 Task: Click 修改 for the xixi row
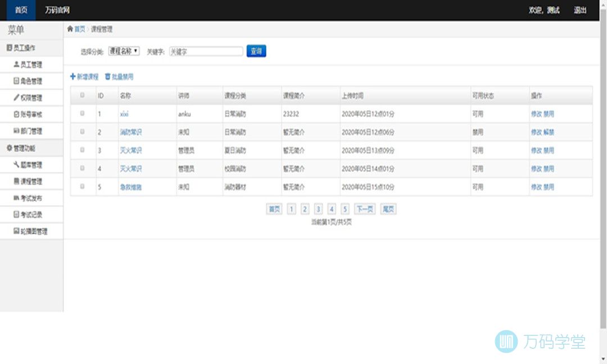tap(536, 113)
